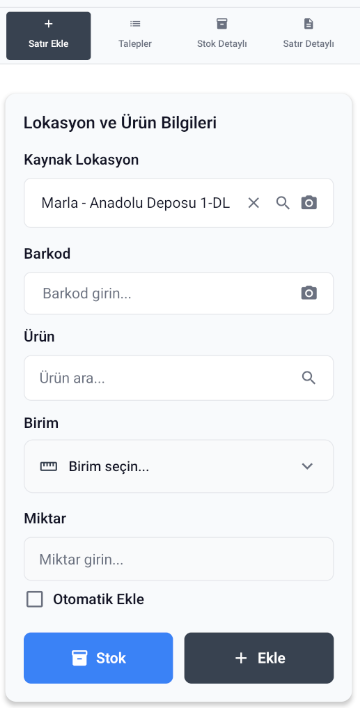
Task: Enable the Otomatik Ekle checkbox
Action: click(x=35, y=600)
